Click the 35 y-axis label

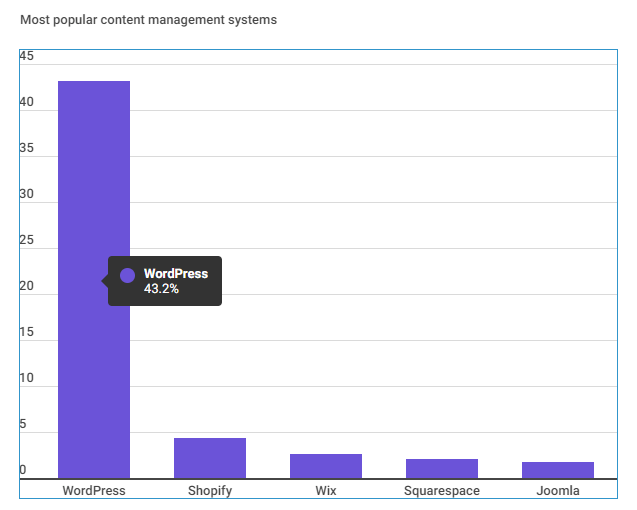(27, 148)
